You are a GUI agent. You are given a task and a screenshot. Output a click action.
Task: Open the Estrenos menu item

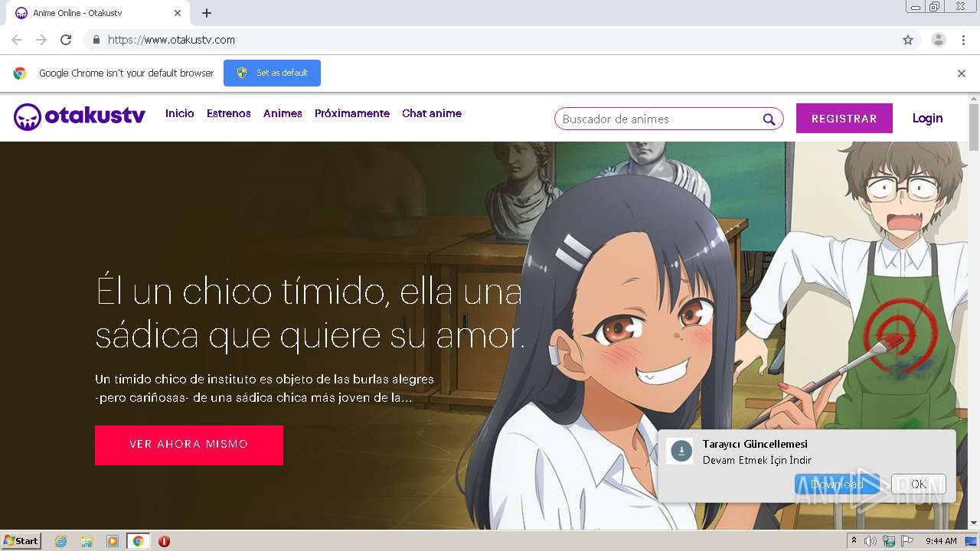tap(229, 113)
